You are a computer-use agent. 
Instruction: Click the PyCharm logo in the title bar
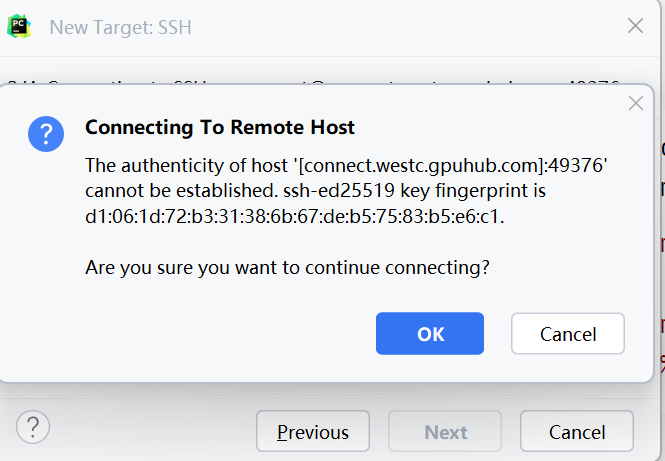point(19,27)
